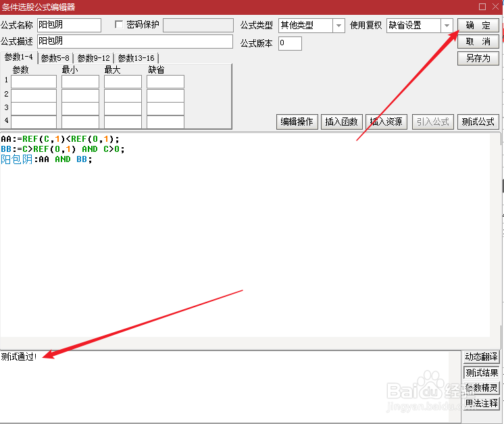The image size is (504, 424).
Task: Click the 缺省 field in row 3
Action: 166,109
